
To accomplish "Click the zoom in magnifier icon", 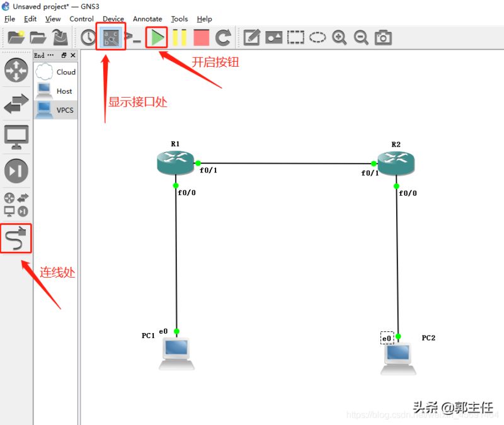I will (340, 38).
